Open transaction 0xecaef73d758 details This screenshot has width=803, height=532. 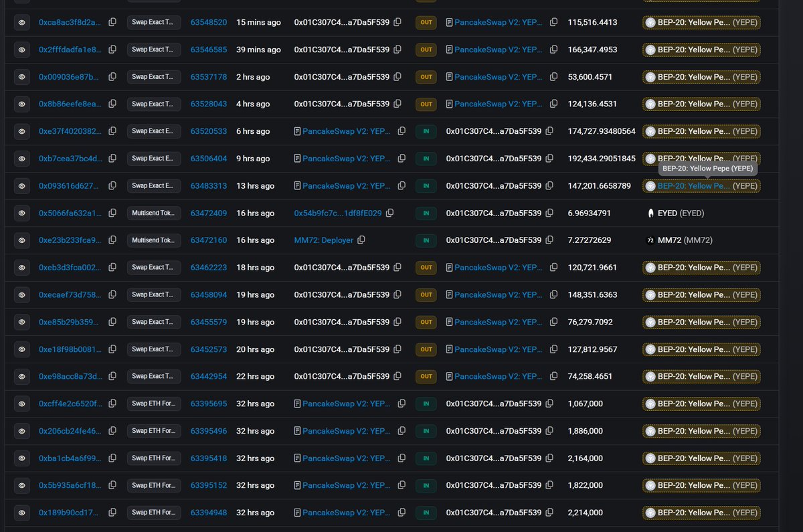pos(70,294)
